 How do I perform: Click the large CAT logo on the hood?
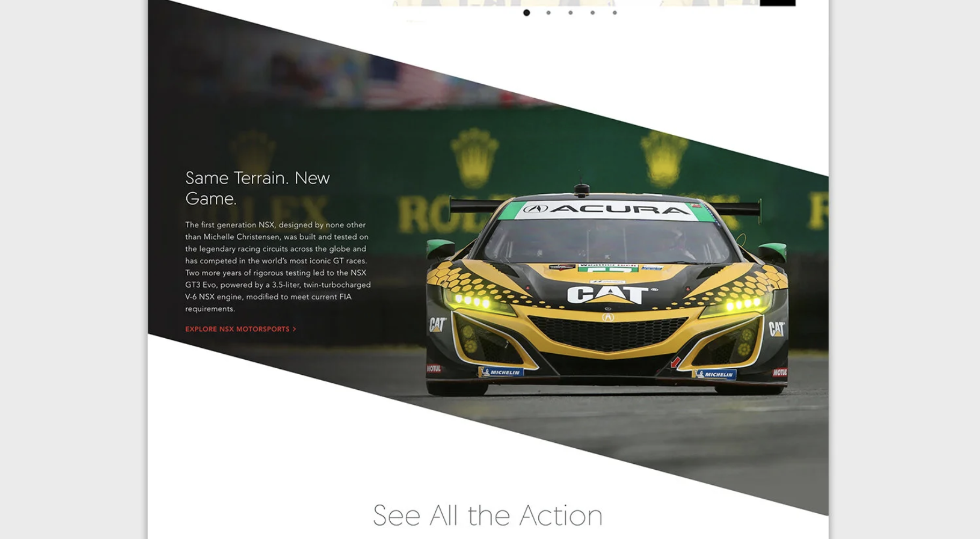tap(608, 295)
